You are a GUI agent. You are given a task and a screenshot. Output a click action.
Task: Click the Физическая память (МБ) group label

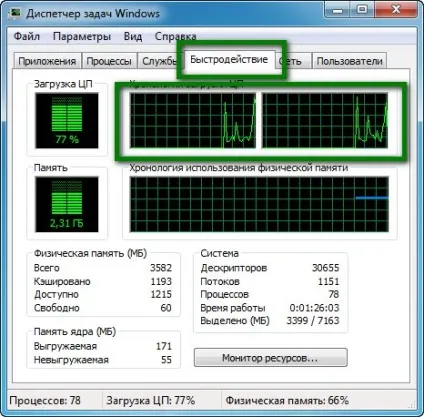click(x=90, y=253)
